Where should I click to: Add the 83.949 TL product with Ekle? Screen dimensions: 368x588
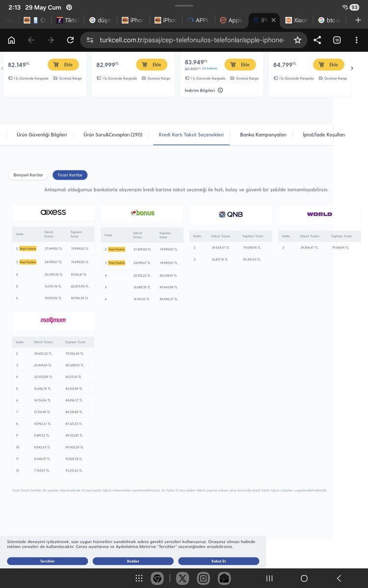coord(240,65)
